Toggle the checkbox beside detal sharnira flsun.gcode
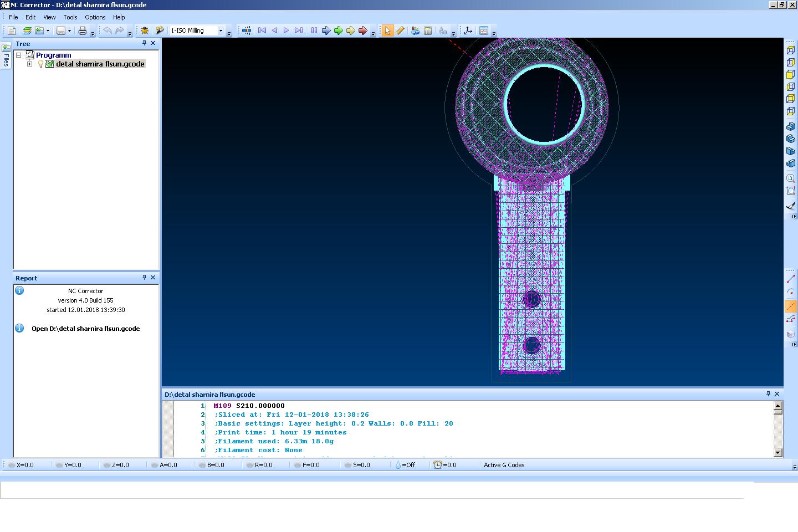The width and height of the screenshot is (798, 532). tap(50, 64)
